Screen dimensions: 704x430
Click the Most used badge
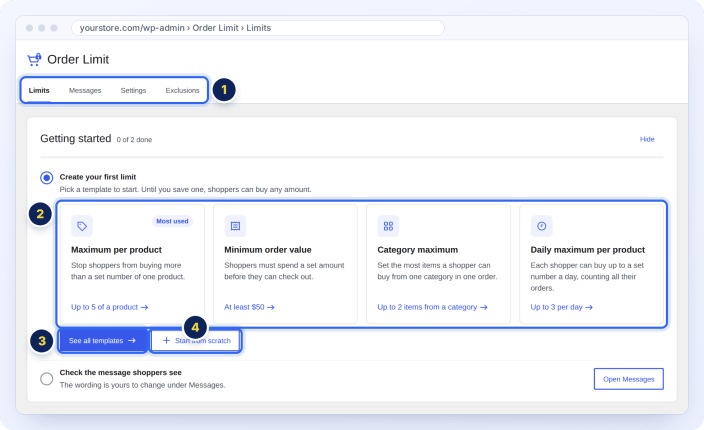pos(172,221)
